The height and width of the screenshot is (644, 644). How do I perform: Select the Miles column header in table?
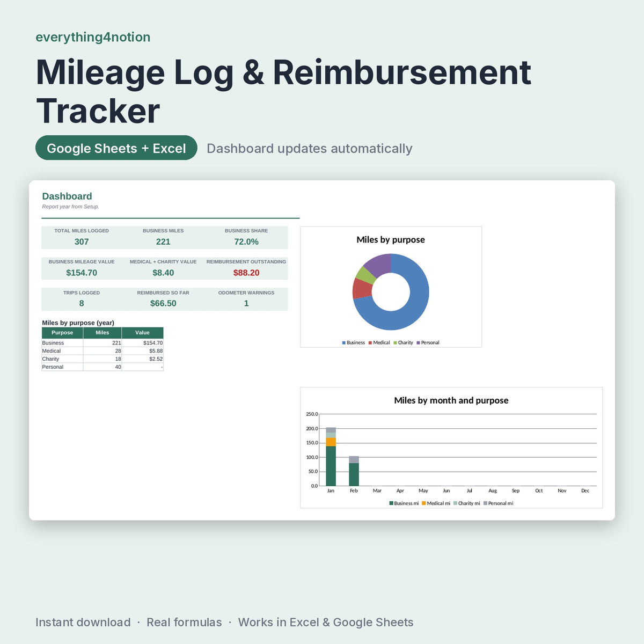[103, 333]
